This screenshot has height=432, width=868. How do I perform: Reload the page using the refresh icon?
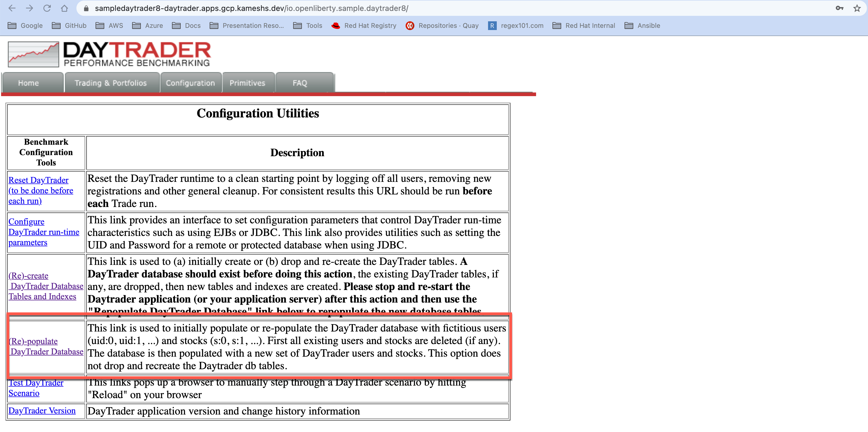click(47, 8)
